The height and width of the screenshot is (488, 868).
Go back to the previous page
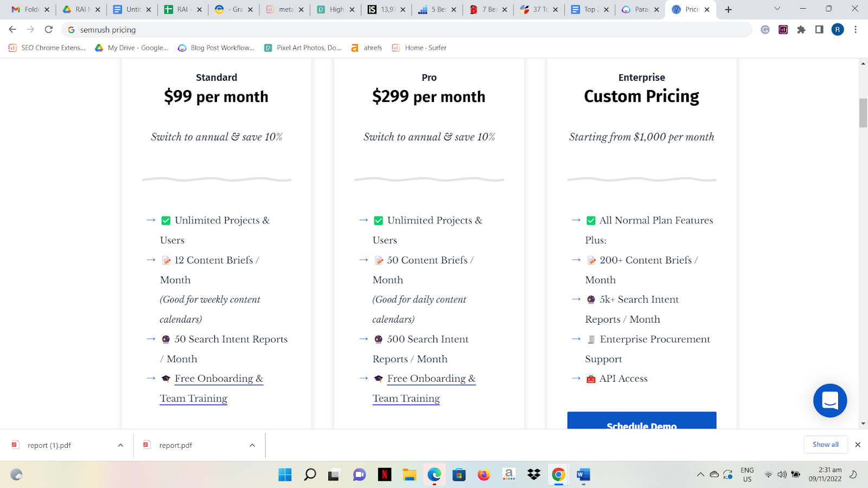point(12,29)
